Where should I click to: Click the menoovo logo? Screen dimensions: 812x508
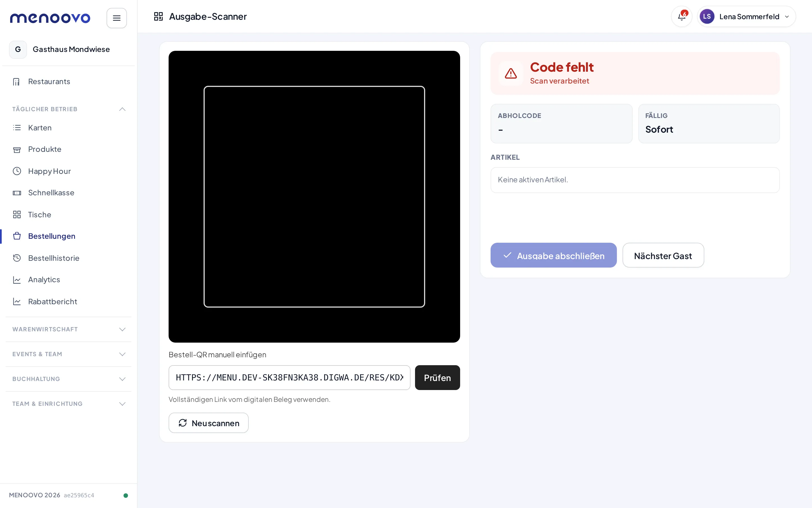click(x=50, y=18)
